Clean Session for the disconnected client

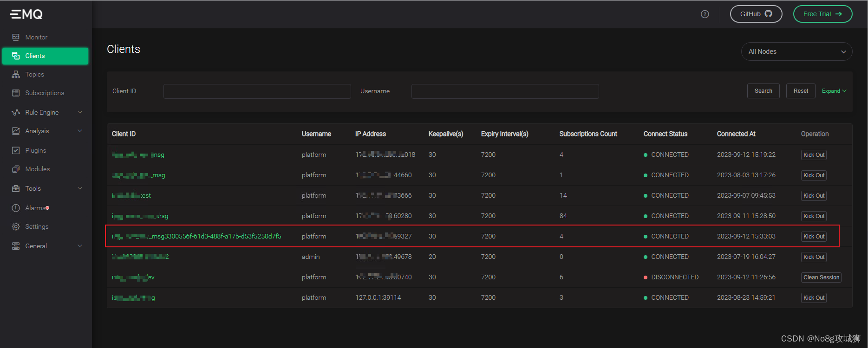pos(821,277)
